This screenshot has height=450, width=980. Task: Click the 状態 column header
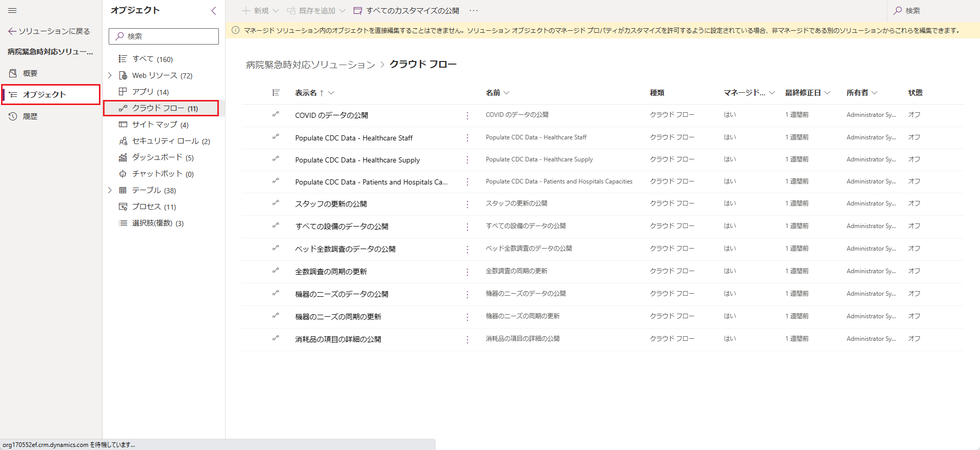915,93
